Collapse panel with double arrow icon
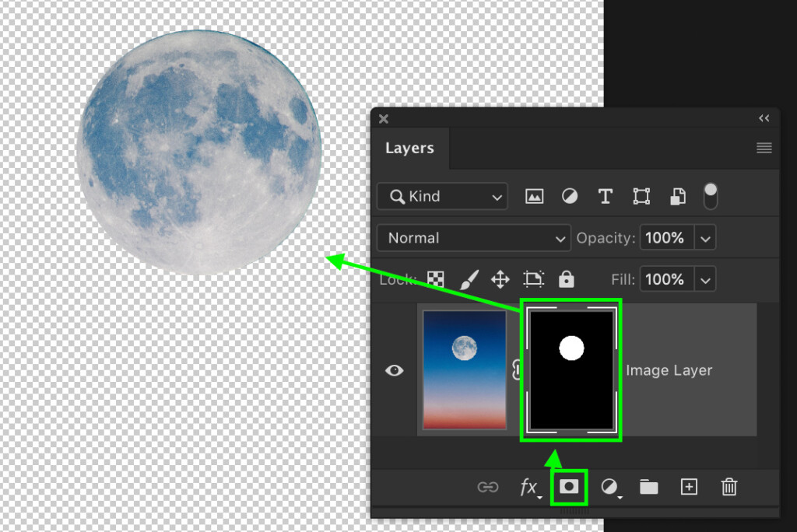The height and width of the screenshot is (532, 797). click(x=764, y=118)
